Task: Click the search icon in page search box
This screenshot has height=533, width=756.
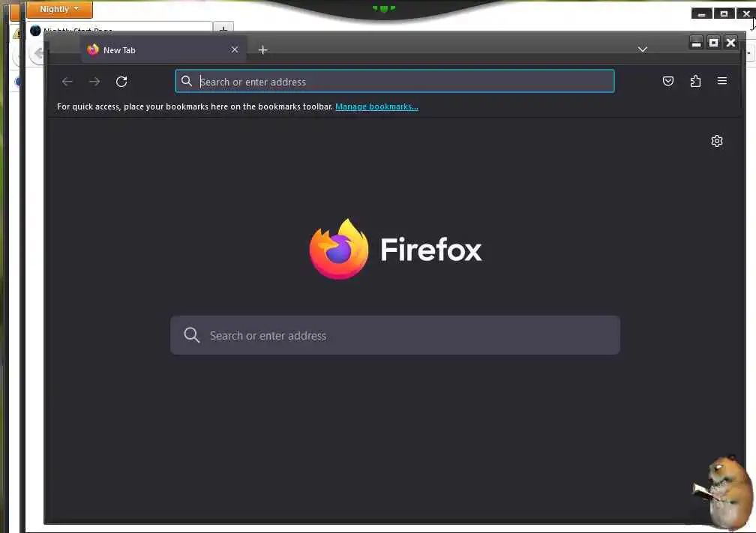Action: 191,335
